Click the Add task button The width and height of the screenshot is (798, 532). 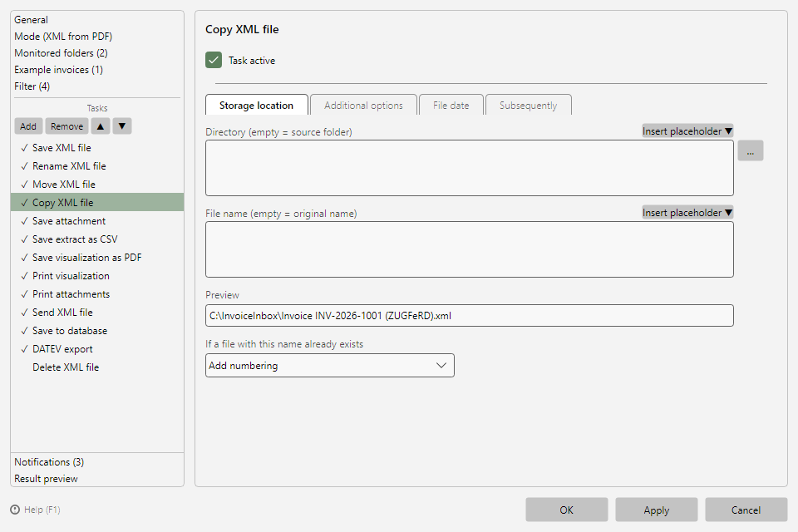(28, 126)
